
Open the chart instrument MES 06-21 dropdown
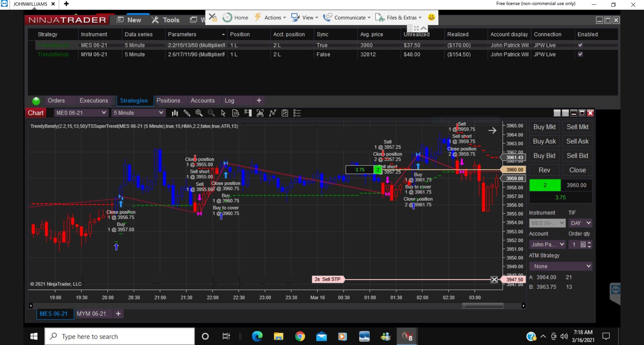point(81,113)
